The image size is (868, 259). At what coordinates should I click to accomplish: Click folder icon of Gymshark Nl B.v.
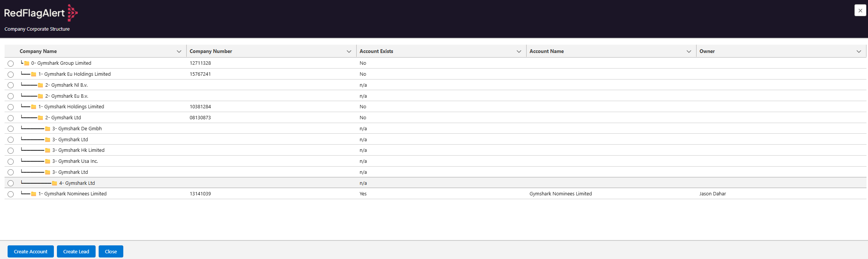coord(41,85)
